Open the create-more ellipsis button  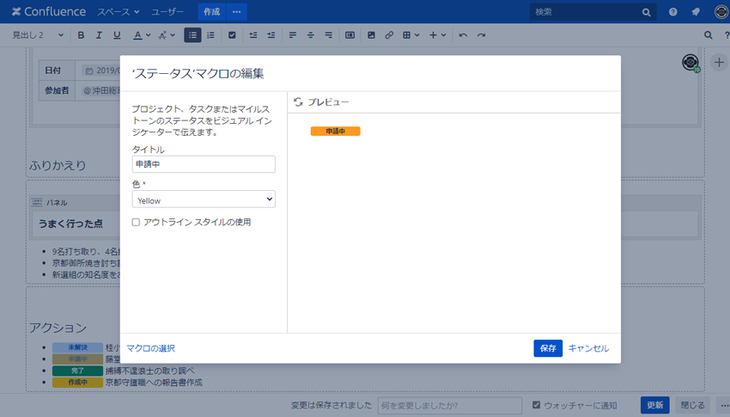click(237, 12)
